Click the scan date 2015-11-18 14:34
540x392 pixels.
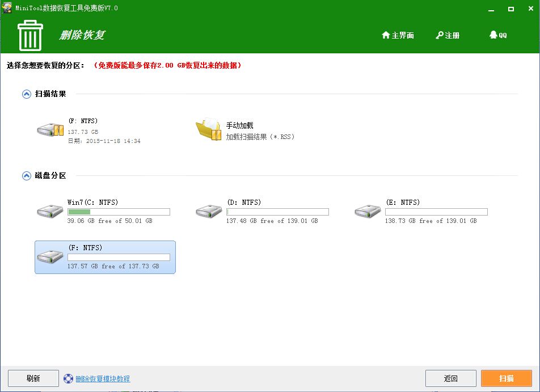113,141
